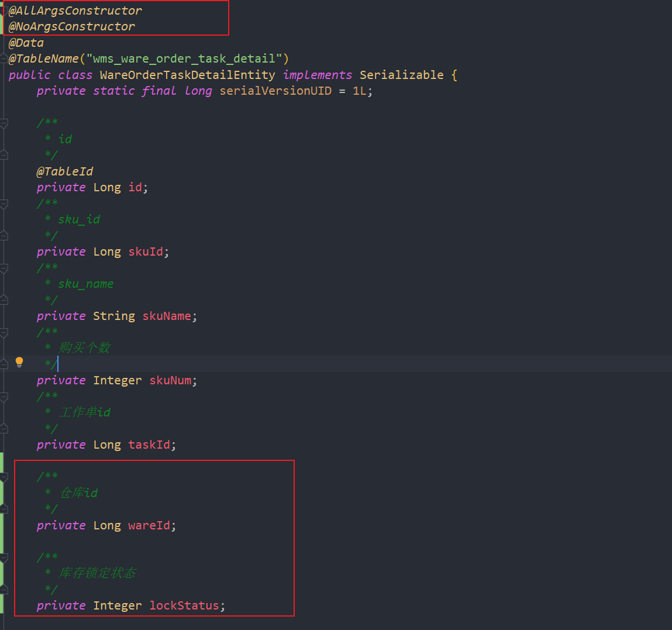Click the Integer type before lockStatus
Image resolution: width=672 pixels, height=630 pixels.
point(118,606)
